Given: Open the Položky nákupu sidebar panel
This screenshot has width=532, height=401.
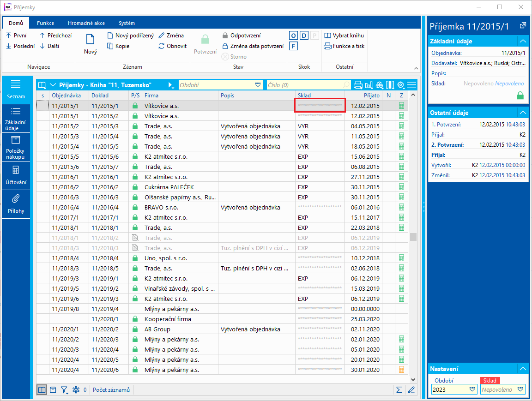Looking at the screenshot, I should coord(16,146).
